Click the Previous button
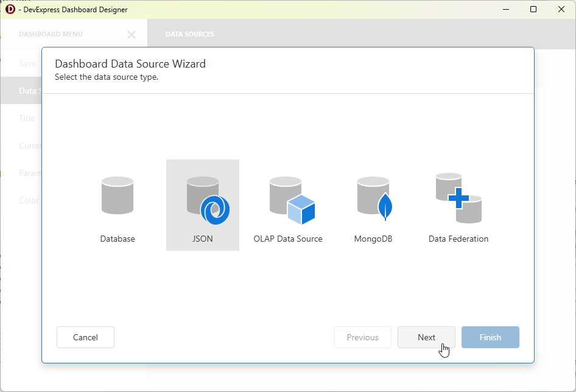 click(x=362, y=337)
